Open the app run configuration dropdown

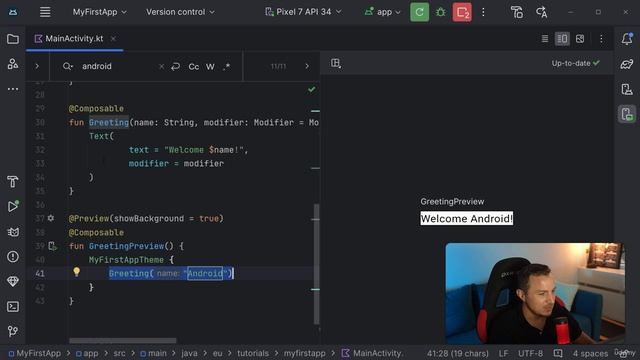382,12
